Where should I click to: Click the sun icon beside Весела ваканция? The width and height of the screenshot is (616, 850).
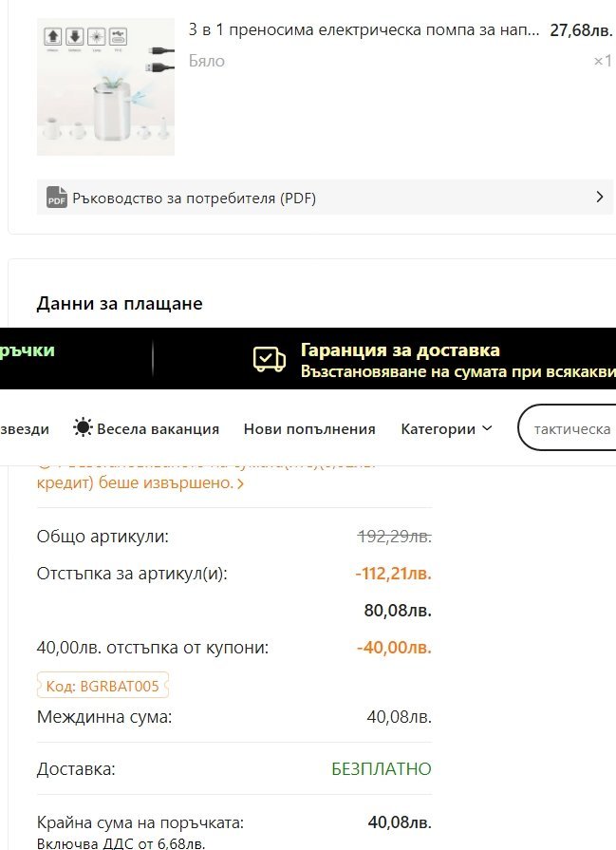pyautogui.click(x=84, y=428)
